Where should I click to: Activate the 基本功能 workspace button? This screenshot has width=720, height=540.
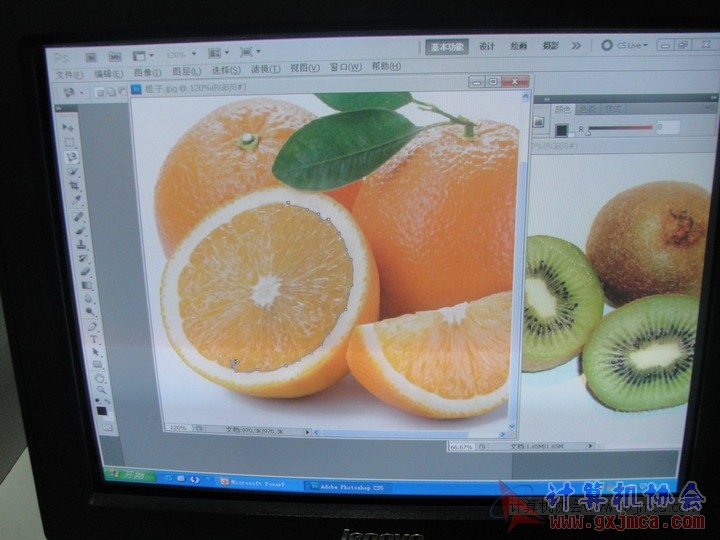(446, 46)
